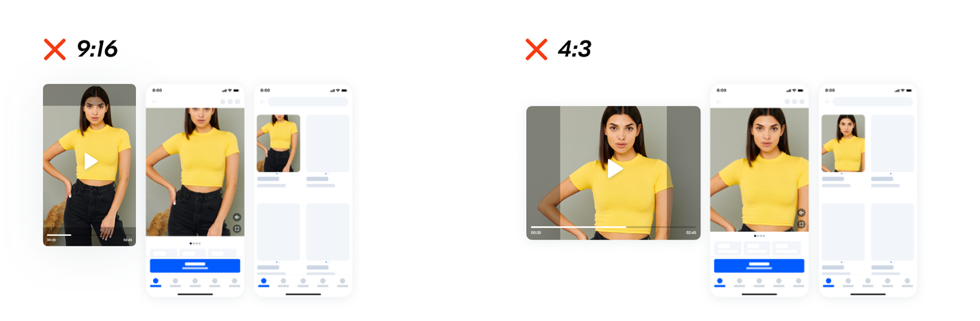The image size is (980, 321).
Task: Seek on the 4:3 video progress bar
Action: tap(613, 227)
